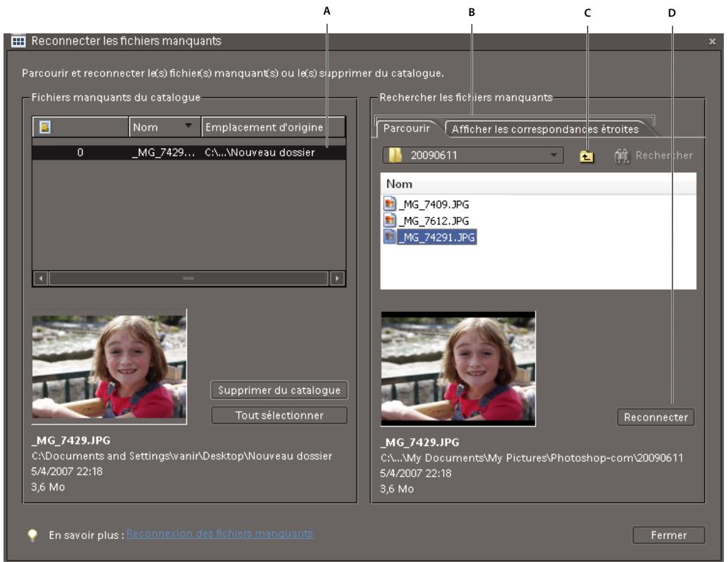Screen dimensions: 728x562
Task: Click the _MG_7409.JPG file icon
Action: [x=390, y=204]
